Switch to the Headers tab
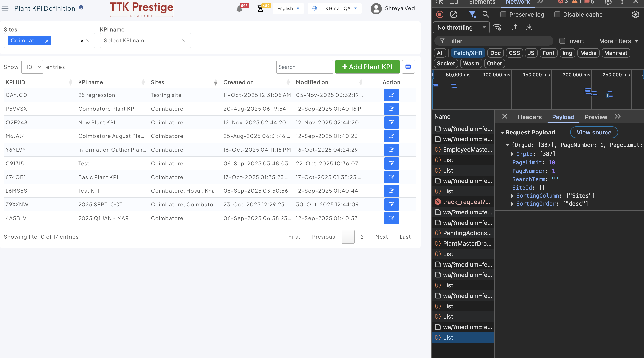Viewport: 644px width, 358px height. (529, 117)
